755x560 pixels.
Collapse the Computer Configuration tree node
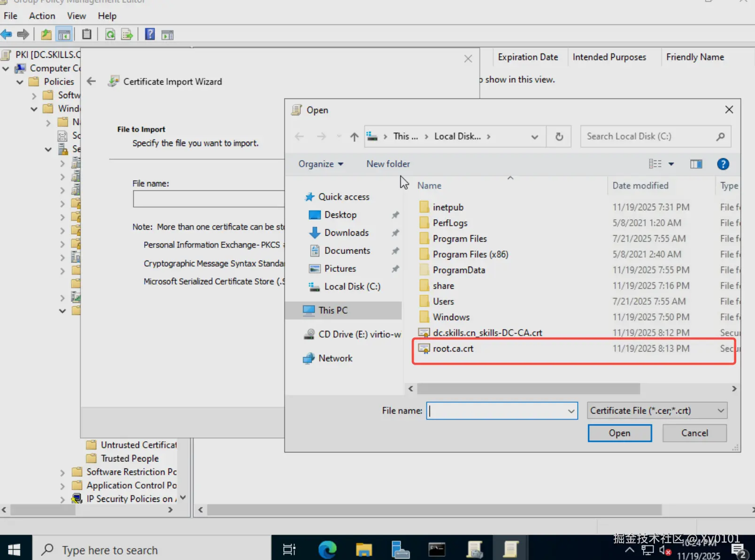coord(6,69)
